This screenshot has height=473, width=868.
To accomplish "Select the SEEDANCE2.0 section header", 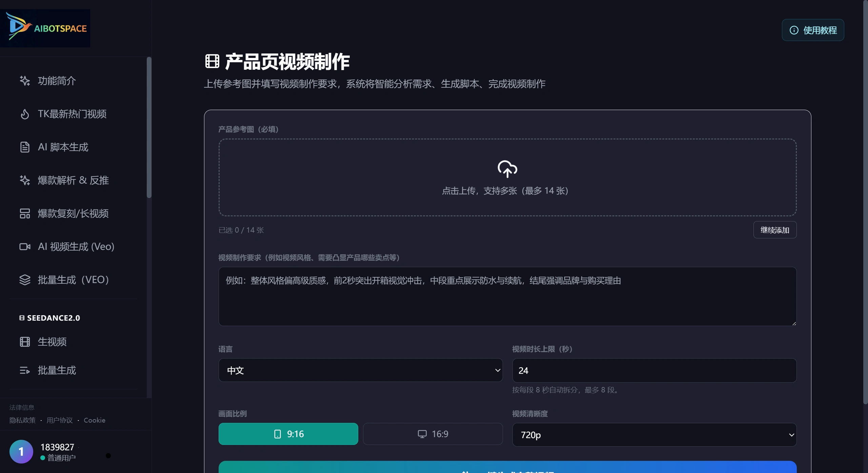I will point(49,318).
